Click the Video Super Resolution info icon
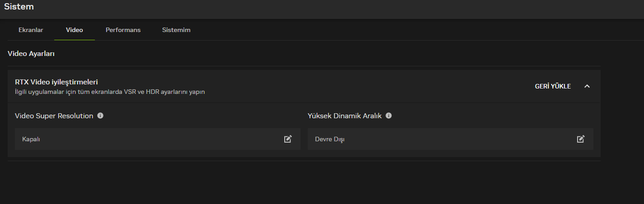 coord(100,116)
